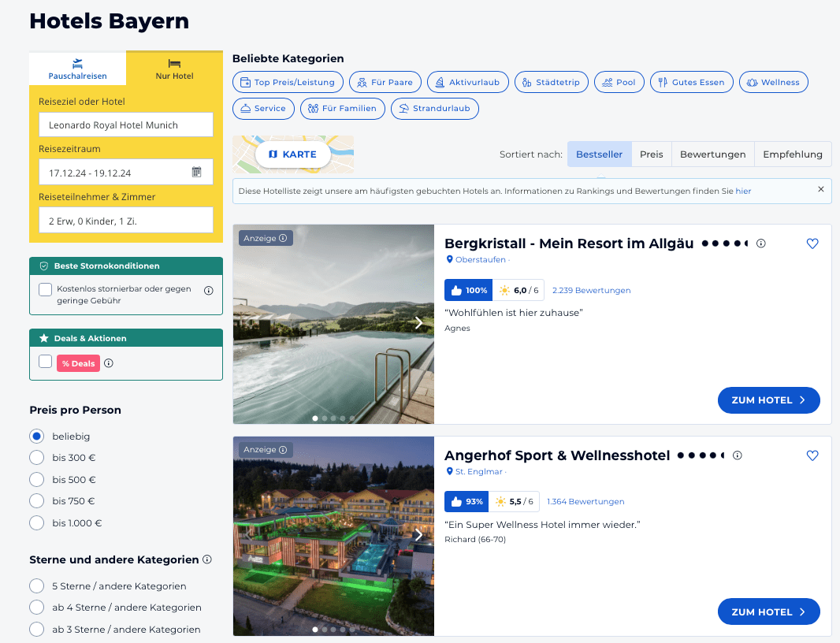Filter by Für Familien category
Viewport: 840px width, 643px height.
pos(343,109)
